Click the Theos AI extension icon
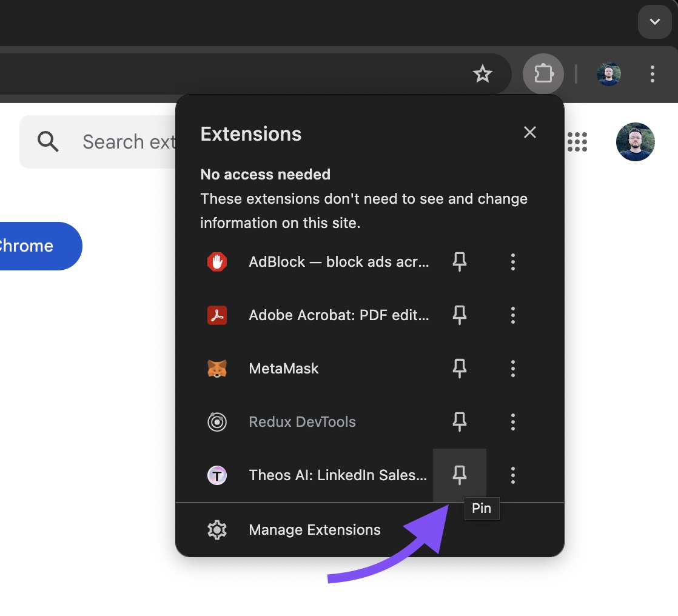Viewport: 678px width, 616px height. point(217,475)
